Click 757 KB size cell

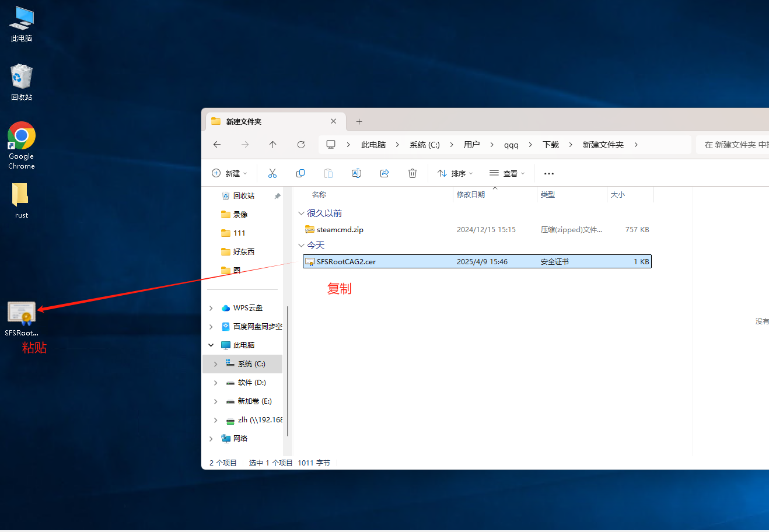[x=637, y=230]
